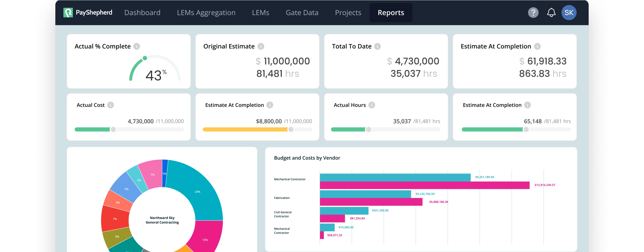
Task: Click info icon beside the 65,148 hrs Estimate At Completion
Action: point(527,105)
